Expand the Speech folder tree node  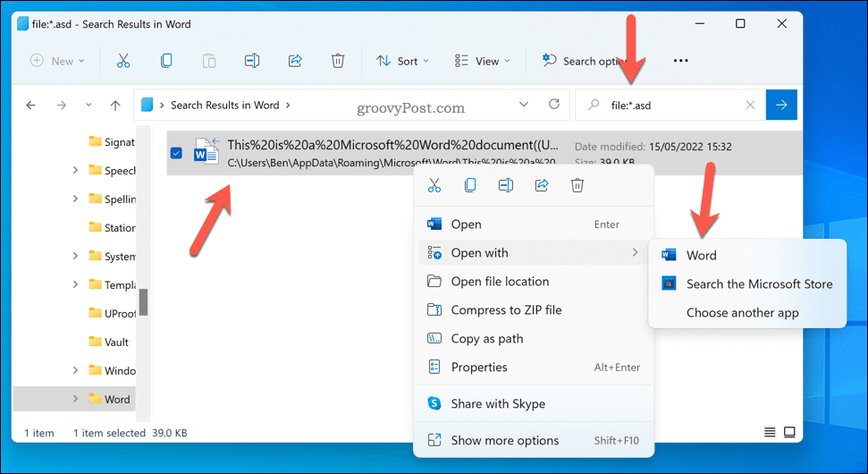75,170
